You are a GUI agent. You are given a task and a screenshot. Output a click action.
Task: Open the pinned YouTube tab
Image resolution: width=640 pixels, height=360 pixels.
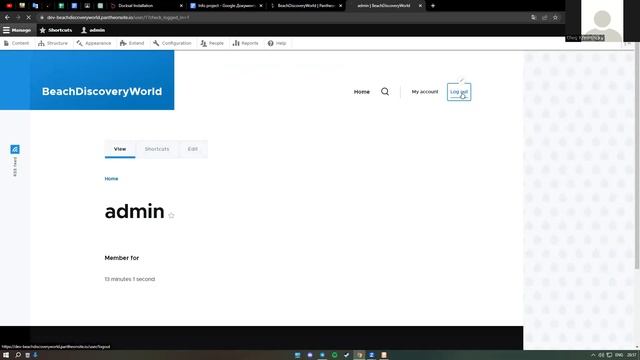(x=9, y=6)
